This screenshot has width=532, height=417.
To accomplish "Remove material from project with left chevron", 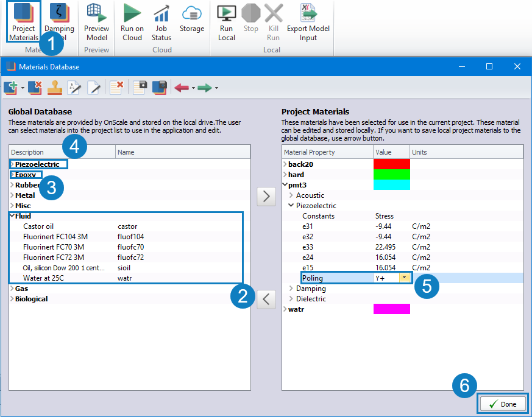I will (266, 300).
